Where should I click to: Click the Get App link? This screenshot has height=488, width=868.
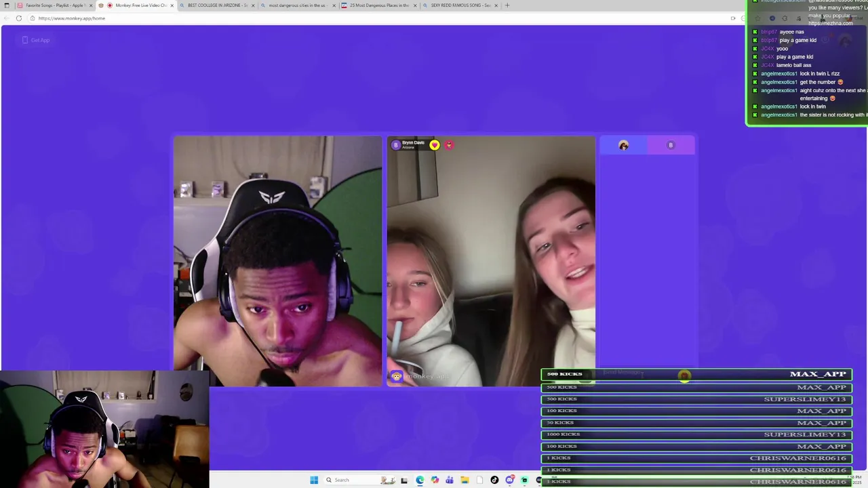point(36,40)
